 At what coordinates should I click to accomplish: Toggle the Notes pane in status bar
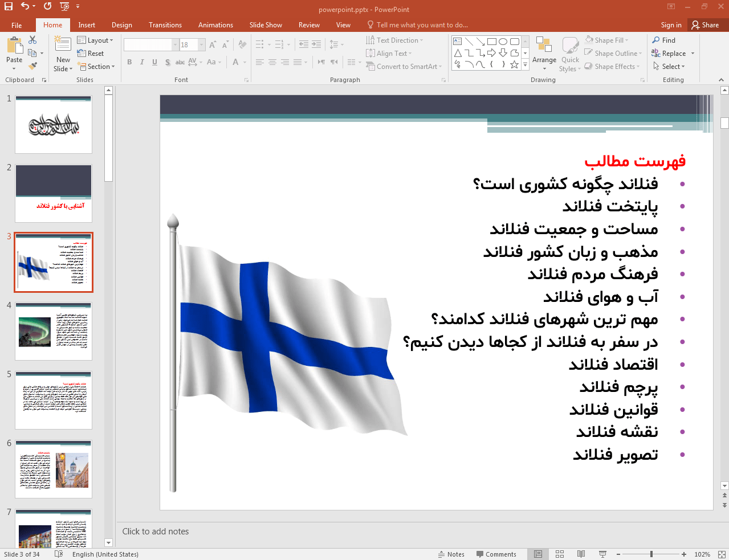(x=451, y=554)
